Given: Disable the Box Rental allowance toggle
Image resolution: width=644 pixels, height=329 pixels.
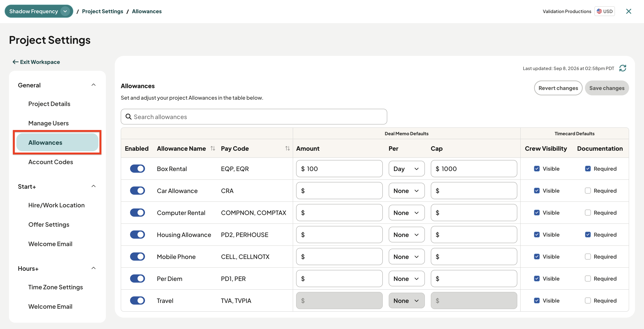Looking at the screenshot, I should tap(137, 168).
